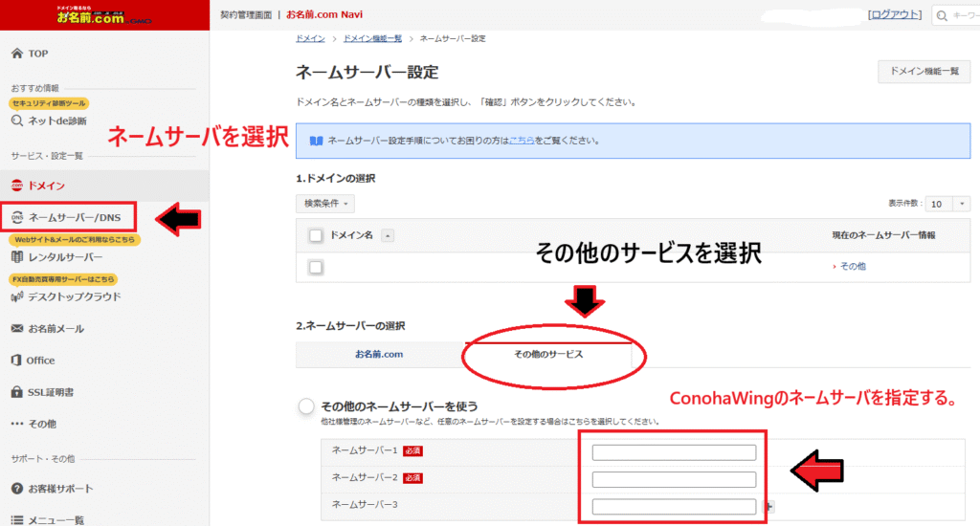Open お名前メール menu item
The image size is (980, 526).
tap(56, 329)
